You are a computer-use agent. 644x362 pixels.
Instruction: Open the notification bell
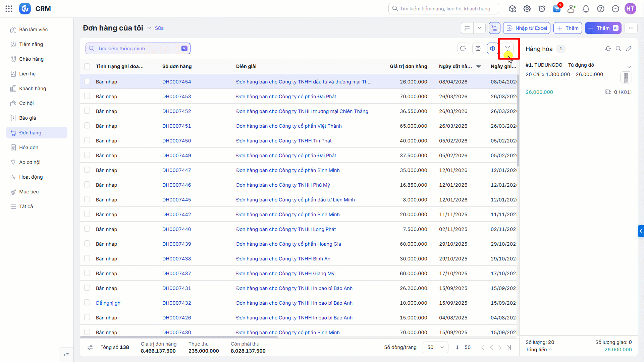click(586, 9)
